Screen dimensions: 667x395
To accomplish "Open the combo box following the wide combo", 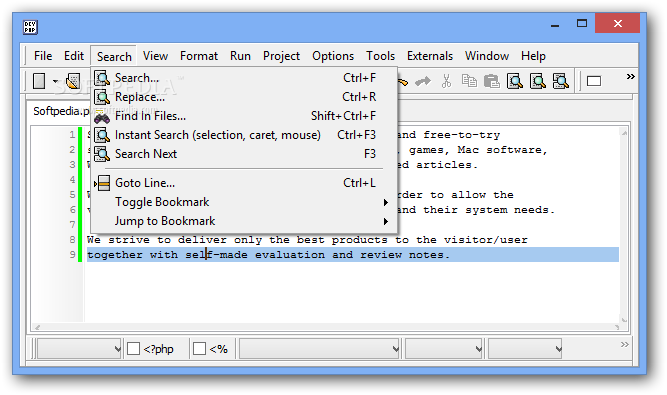I will 444,349.
